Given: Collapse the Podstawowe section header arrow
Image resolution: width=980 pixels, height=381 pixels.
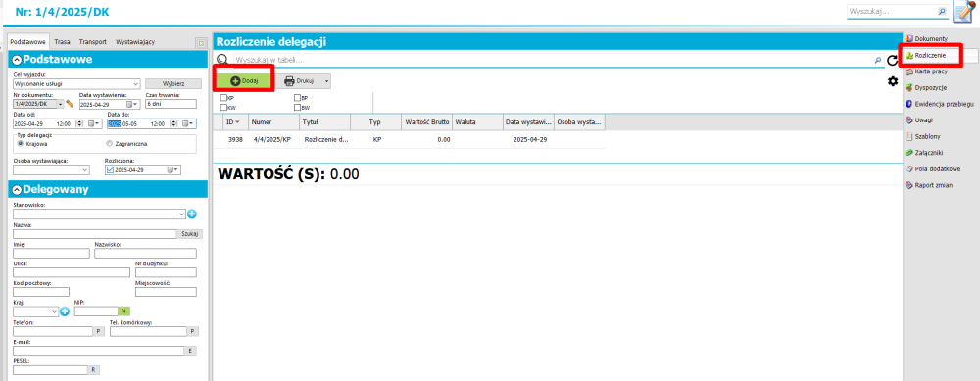Looking at the screenshot, I should [17, 60].
